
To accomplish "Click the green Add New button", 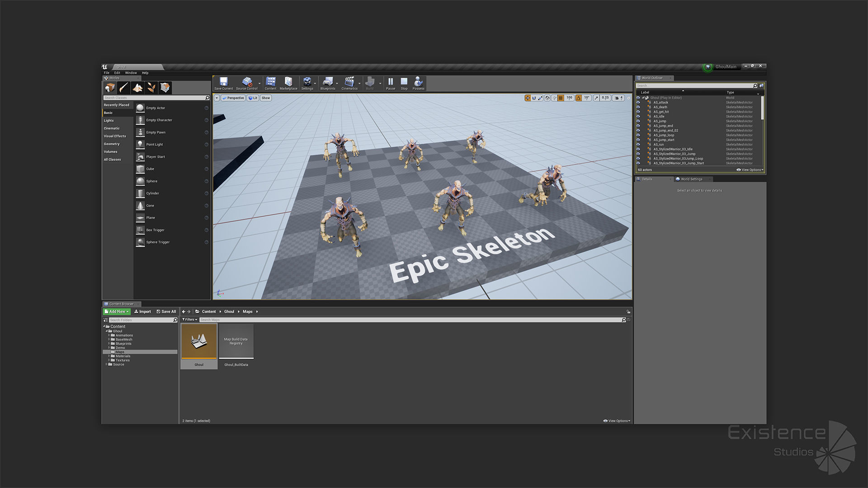I will click(117, 312).
